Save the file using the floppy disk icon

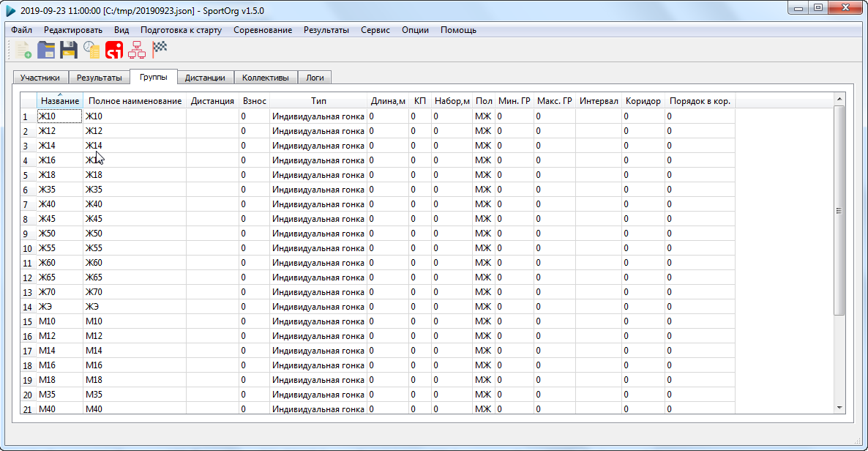69,50
